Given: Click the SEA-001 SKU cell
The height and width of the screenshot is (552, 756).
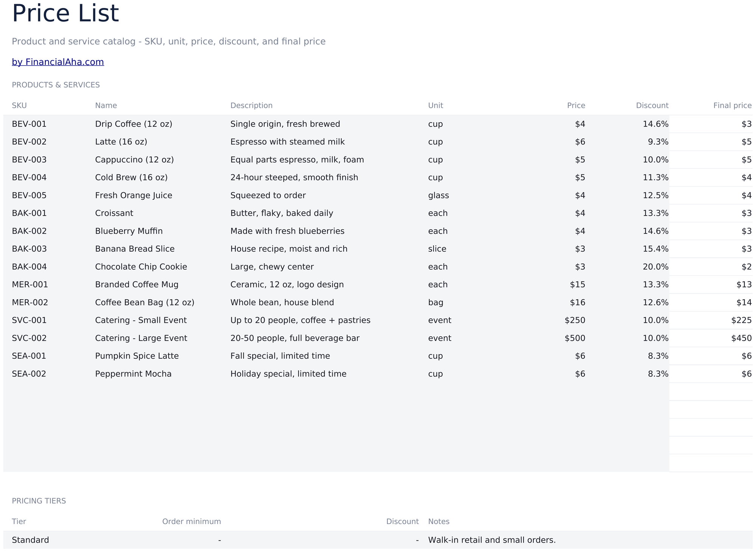Looking at the screenshot, I should (29, 356).
